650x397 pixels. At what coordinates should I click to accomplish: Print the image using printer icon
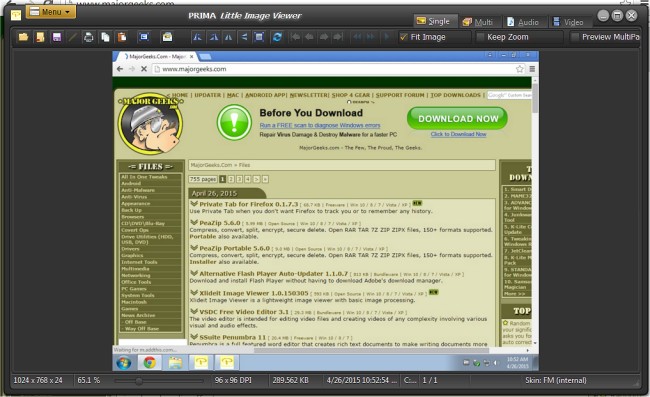click(x=88, y=37)
